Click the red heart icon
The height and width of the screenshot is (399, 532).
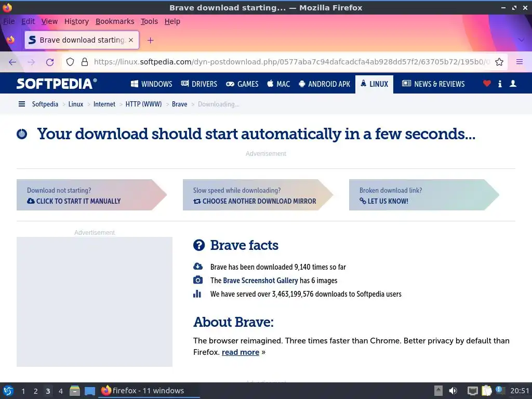487,84
